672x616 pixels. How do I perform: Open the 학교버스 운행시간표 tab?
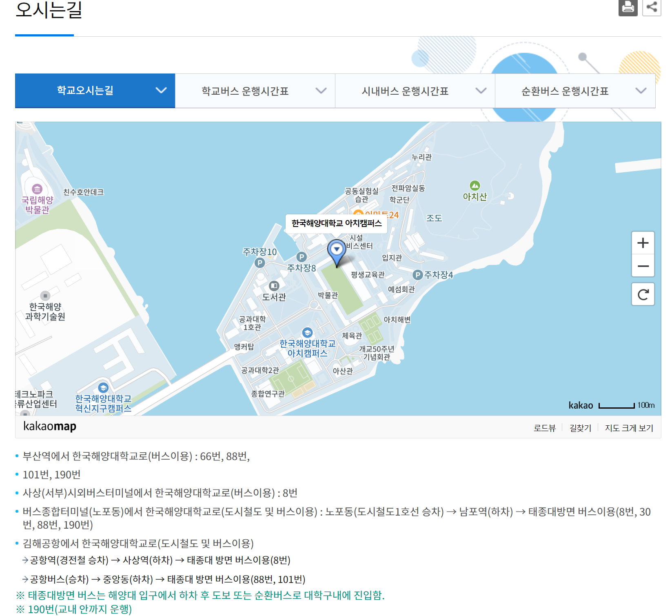pos(255,91)
